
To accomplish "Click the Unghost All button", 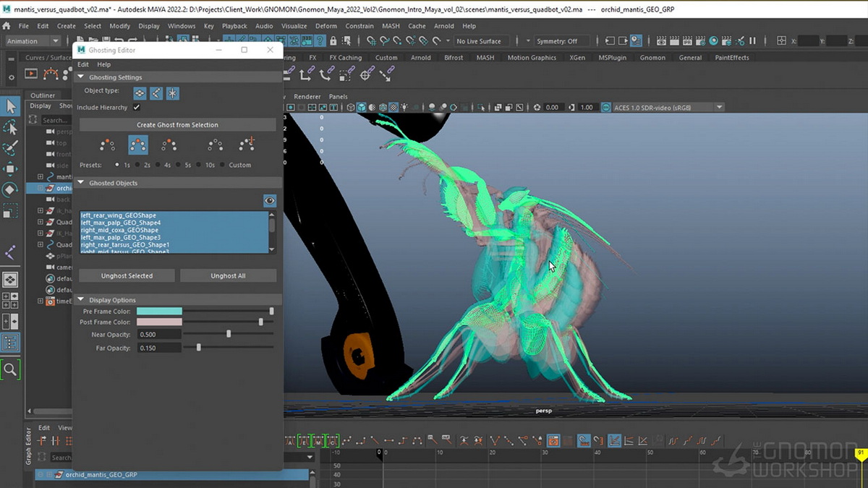I will (x=228, y=275).
